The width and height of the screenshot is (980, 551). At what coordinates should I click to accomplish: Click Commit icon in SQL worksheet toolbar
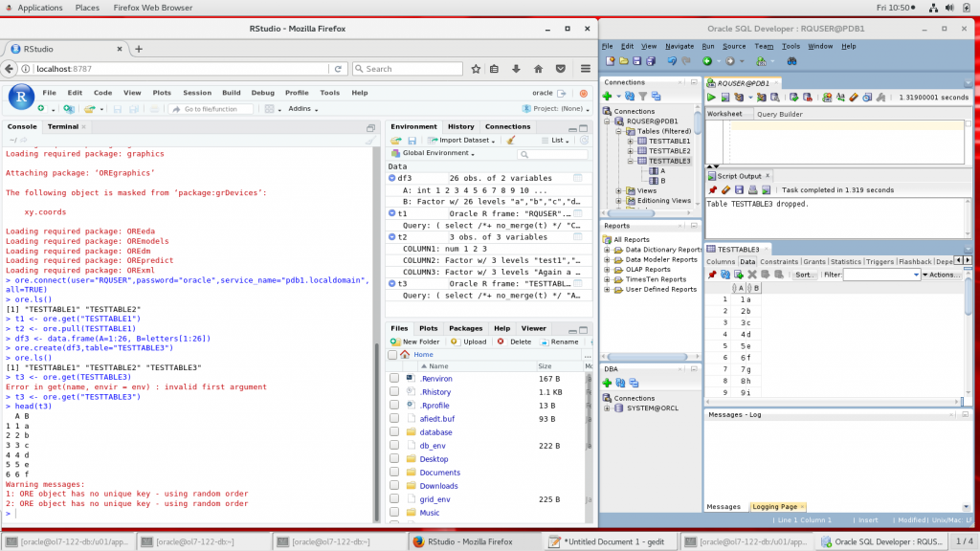click(793, 98)
